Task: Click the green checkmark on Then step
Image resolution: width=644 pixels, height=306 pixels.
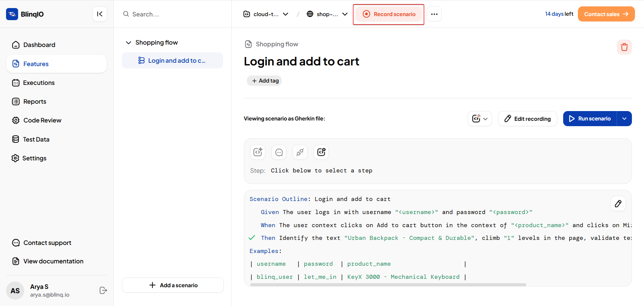Action: click(x=252, y=238)
